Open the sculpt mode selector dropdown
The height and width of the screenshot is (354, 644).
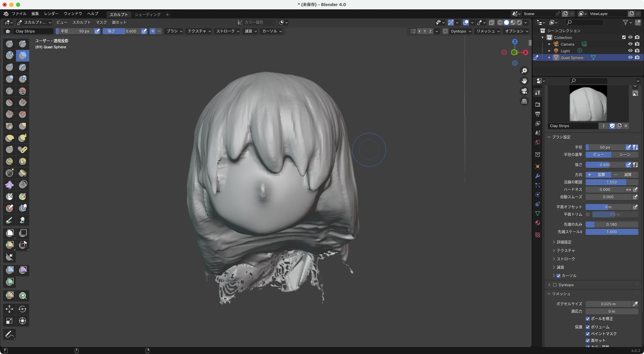[34, 22]
